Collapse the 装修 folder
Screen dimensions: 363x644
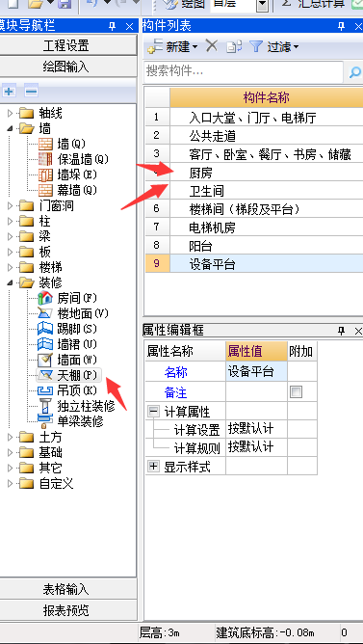click(11, 282)
